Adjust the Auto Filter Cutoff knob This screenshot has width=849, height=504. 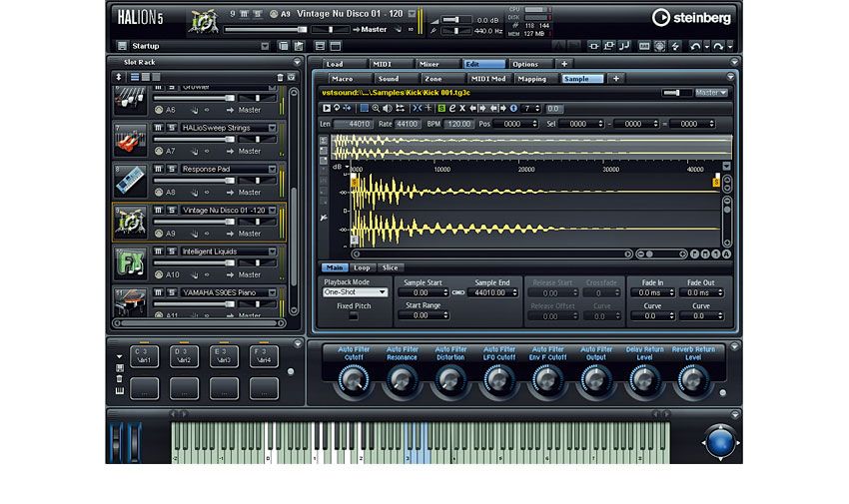tap(354, 380)
